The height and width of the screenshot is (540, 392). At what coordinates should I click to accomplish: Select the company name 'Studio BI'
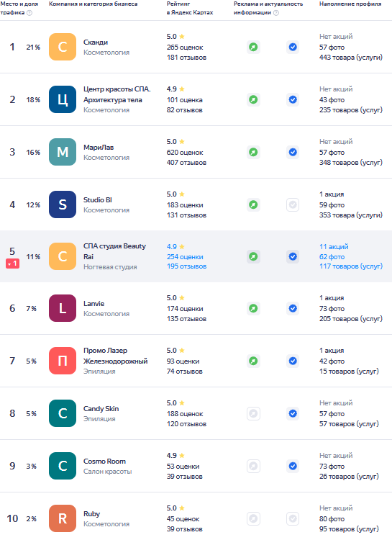coord(98,200)
